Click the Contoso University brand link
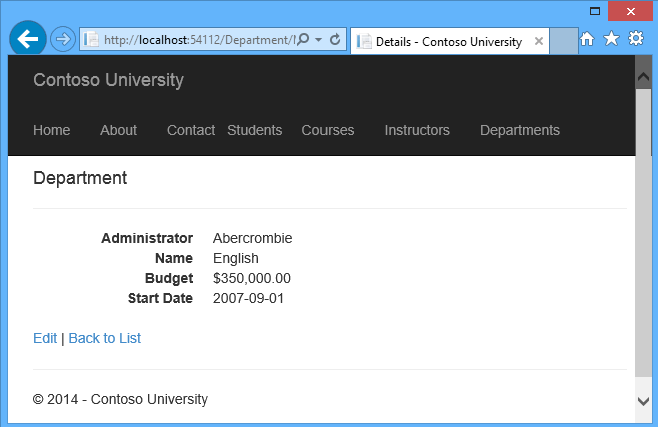Screen dimensions: 658x427 pyautogui.click(x=108, y=80)
